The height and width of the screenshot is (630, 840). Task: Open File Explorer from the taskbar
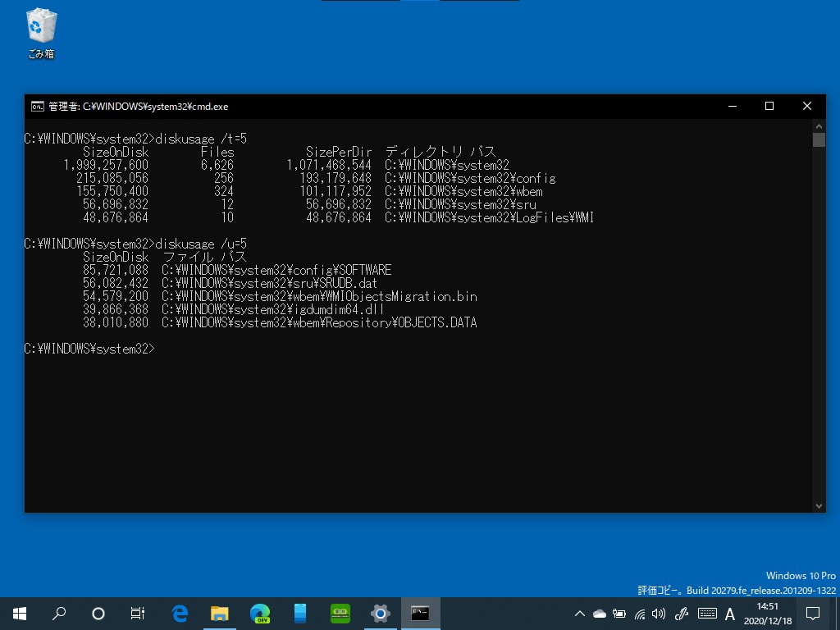coord(220,614)
